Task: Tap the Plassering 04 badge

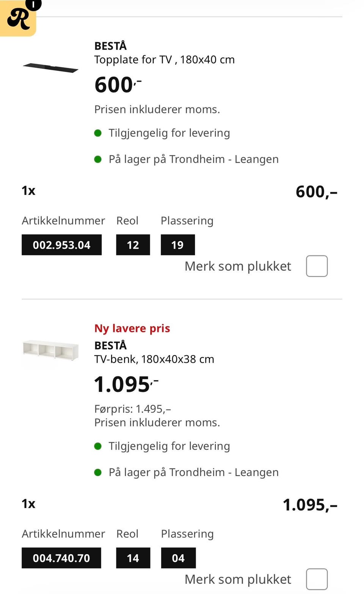Action: click(178, 558)
